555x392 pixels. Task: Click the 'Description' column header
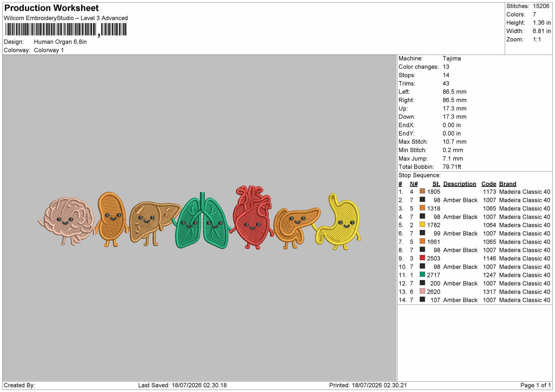[460, 184]
